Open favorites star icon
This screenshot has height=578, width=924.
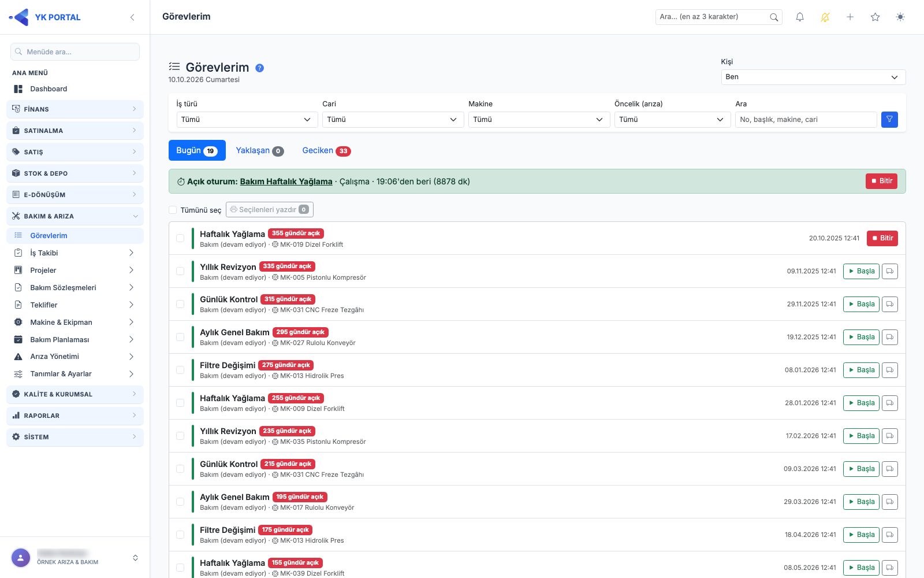point(875,17)
